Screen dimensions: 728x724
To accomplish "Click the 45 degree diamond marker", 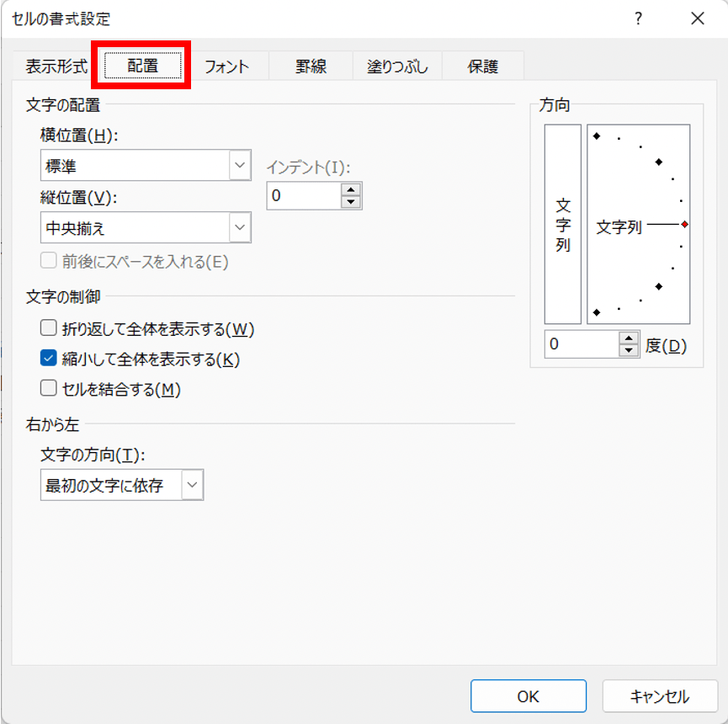I will (659, 162).
